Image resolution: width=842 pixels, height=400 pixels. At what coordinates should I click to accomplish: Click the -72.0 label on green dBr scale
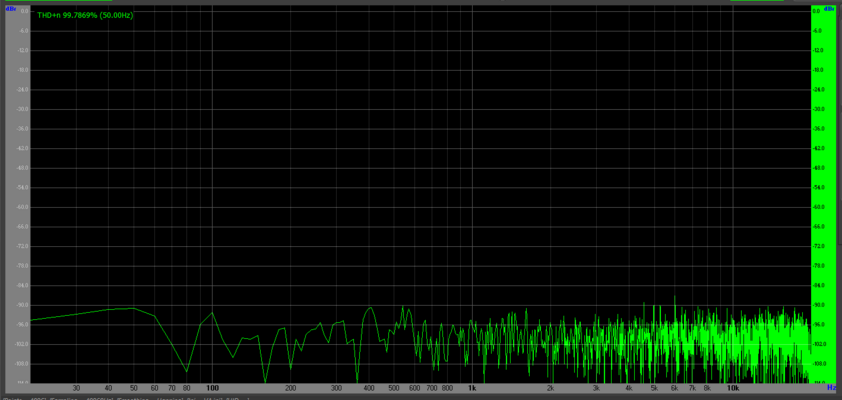pyautogui.click(x=817, y=246)
